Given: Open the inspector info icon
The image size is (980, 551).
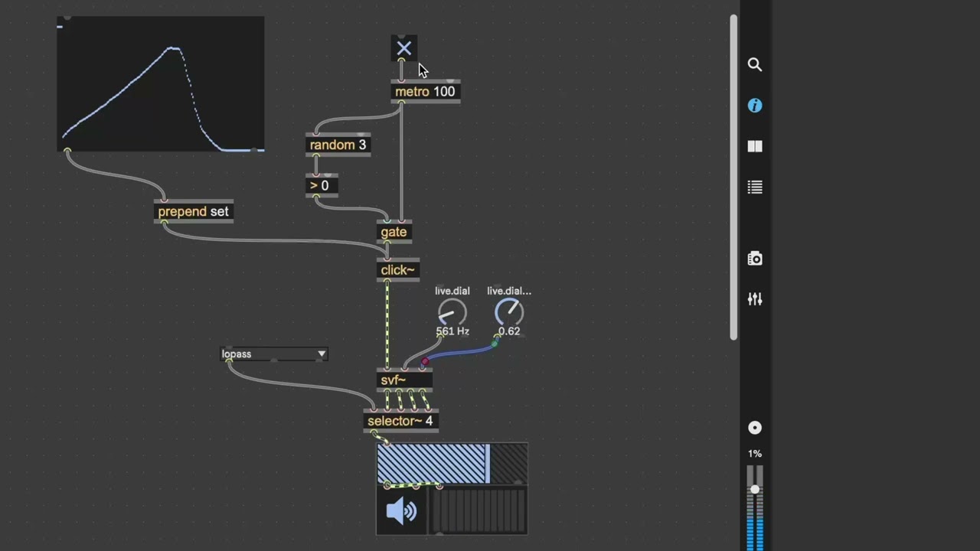Looking at the screenshot, I should click(755, 106).
